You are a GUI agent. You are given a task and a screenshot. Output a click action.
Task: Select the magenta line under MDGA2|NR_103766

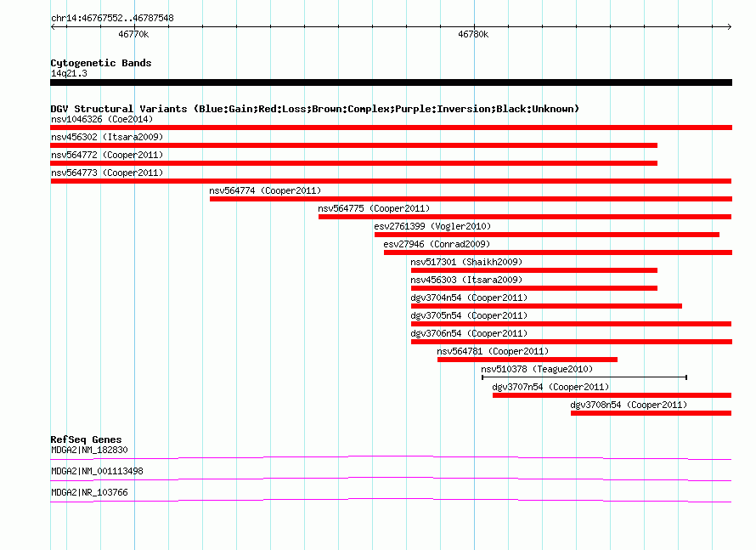point(391,500)
